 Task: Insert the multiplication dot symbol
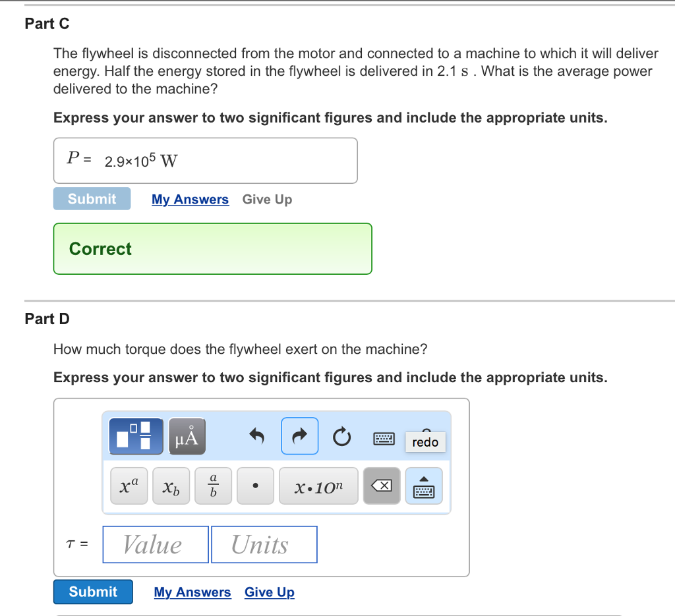pos(255,486)
